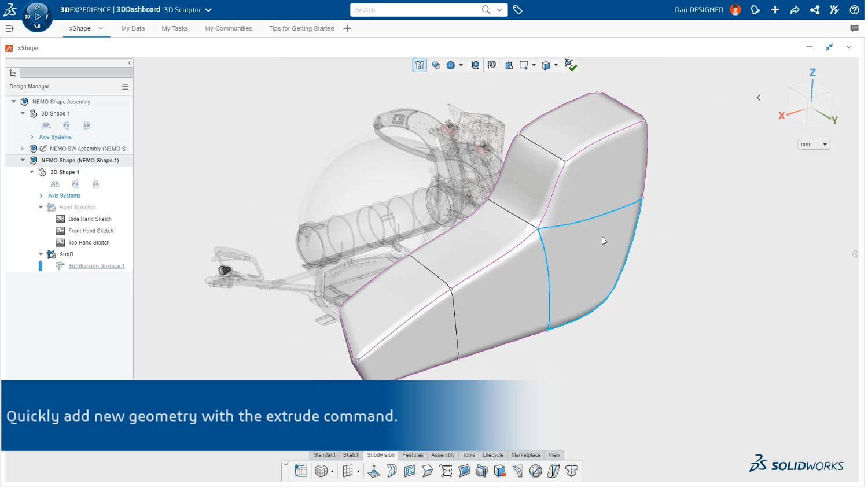This screenshot has height=488, width=868.
Task: Click the share icon in top bar
Action: point(814,10)
